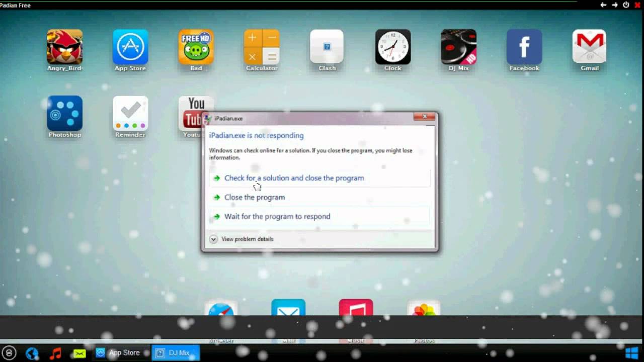Open the globe browser icon in the taskbar
This screenshot has width=644, height=362.
pyautogui.click(x=32, y=353)
